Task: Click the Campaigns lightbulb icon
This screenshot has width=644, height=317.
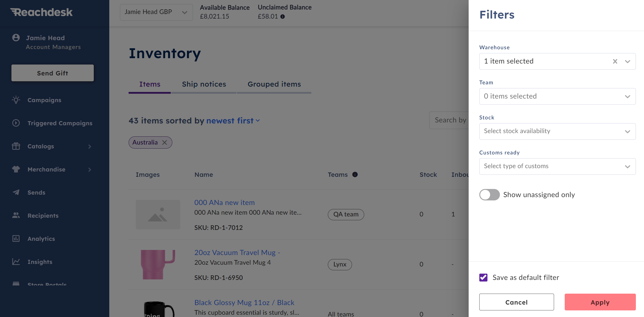Action: (x=16, y=100)
